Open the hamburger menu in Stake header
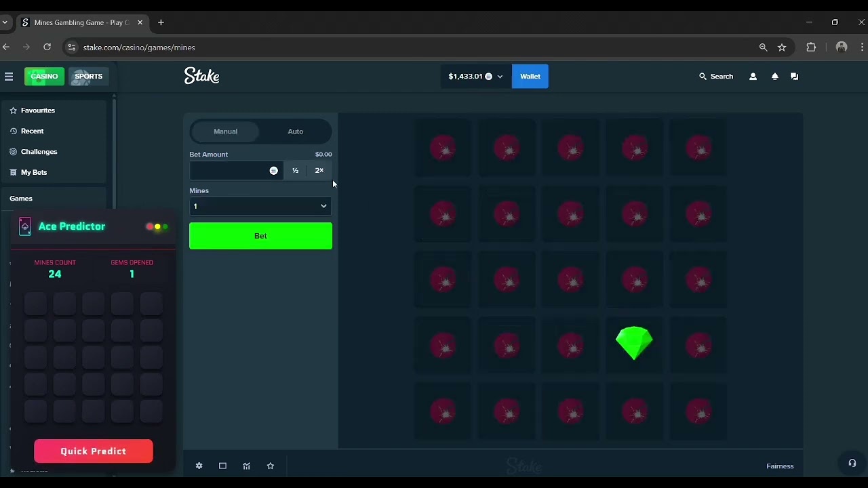 tap(9, 77)
